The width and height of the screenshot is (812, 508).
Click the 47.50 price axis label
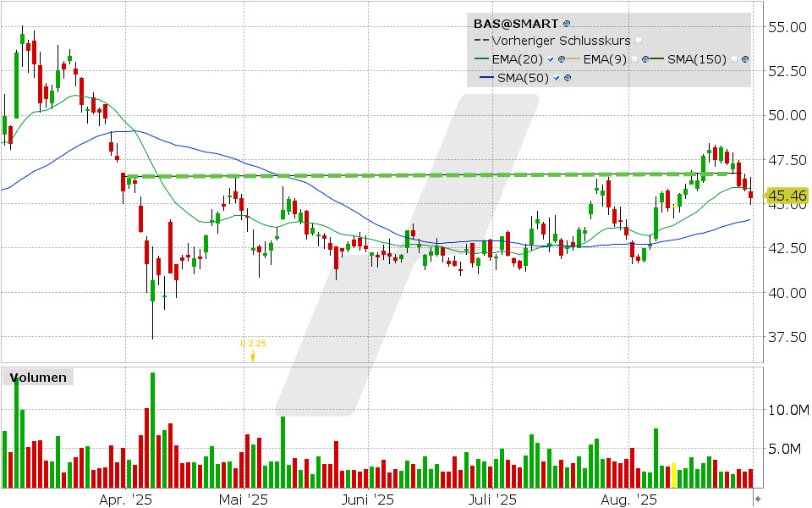[x=787, y=160]
